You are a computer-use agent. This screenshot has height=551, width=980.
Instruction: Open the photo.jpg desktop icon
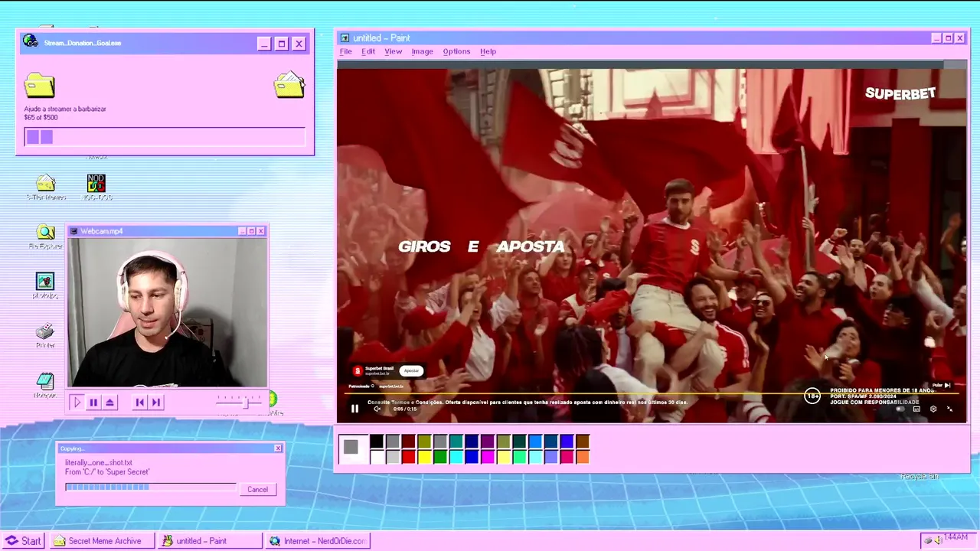coord(45,286)
